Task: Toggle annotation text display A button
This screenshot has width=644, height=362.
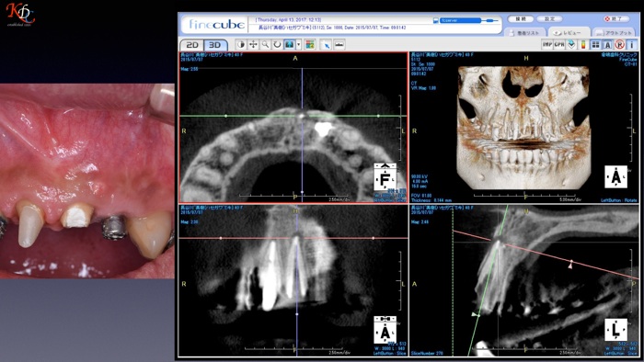Action: 608,44
